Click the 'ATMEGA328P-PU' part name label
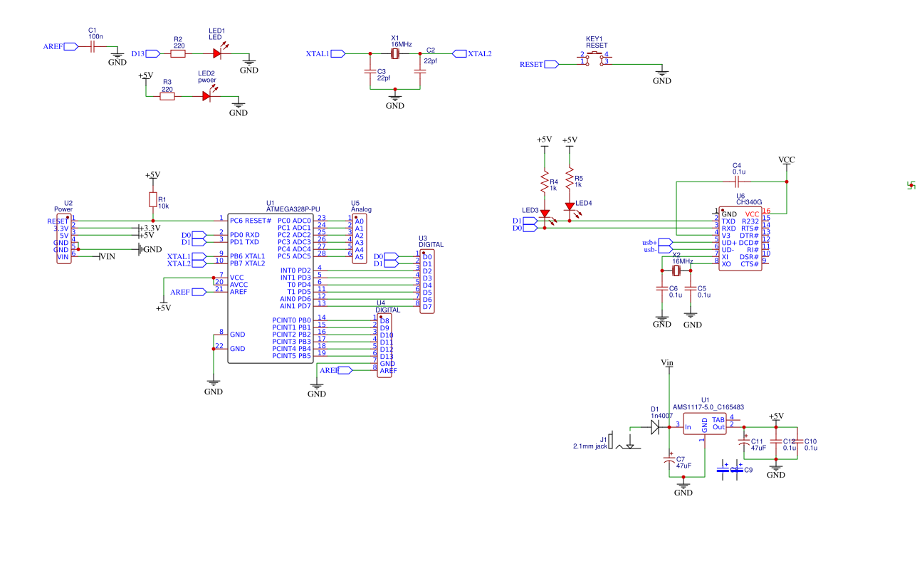The width and height of the screenshot is (922, 588). pos(293,210)
